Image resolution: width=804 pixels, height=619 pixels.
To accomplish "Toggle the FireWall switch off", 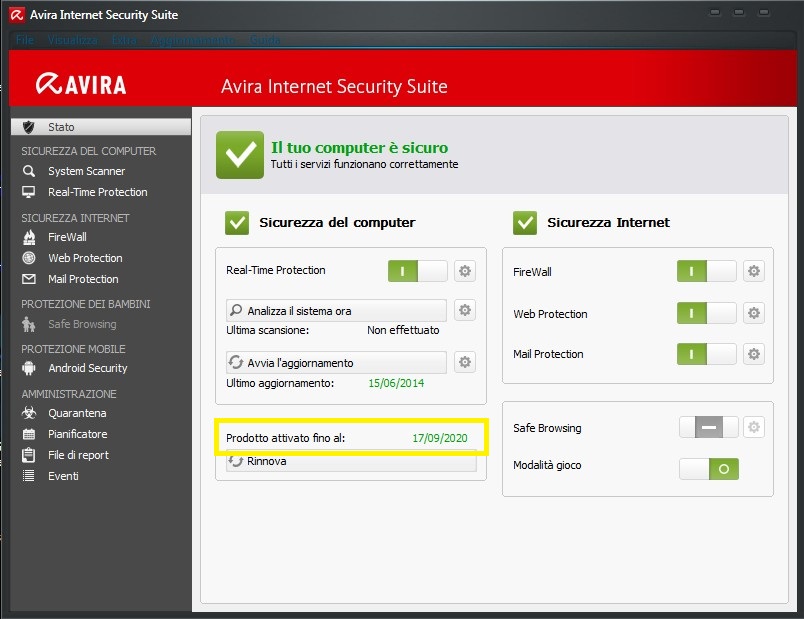I will click(x=706, y=271).
